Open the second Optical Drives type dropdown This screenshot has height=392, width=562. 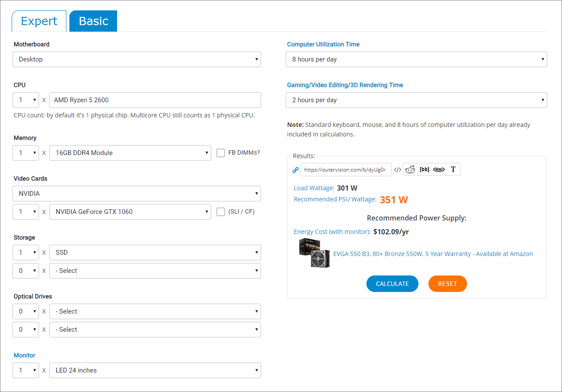[x=155, y=330]
